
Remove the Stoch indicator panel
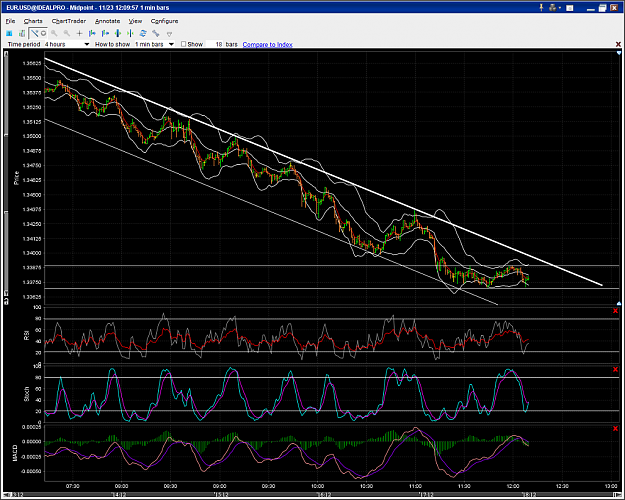click(615, 370)
